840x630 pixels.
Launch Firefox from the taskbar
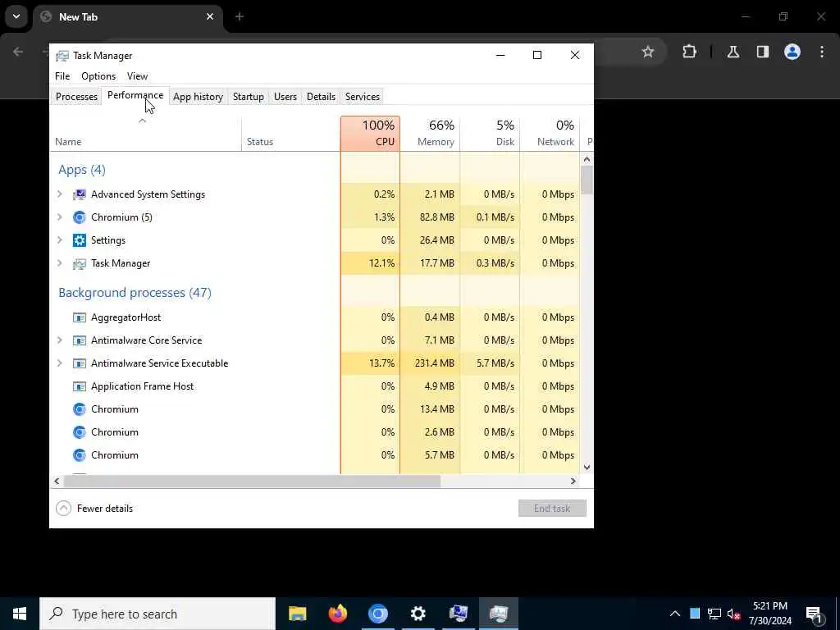coord(337,614)
